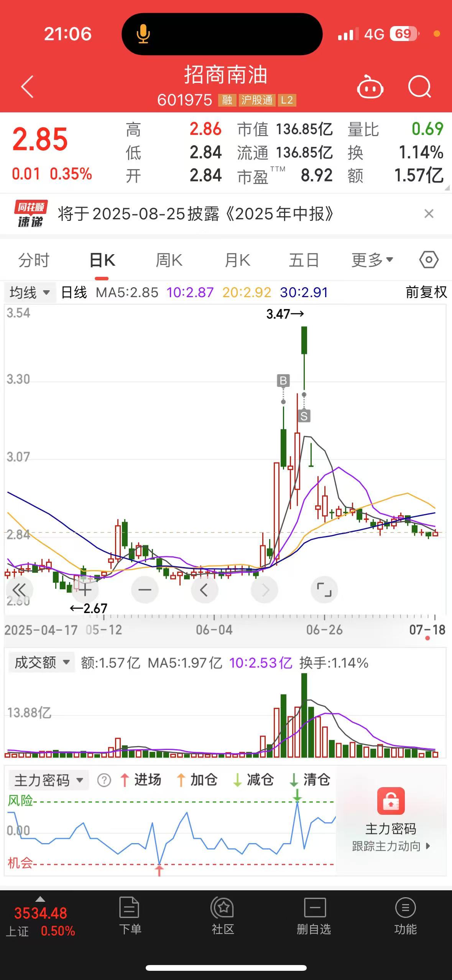This screenshot has height=980, width=452.
Task: Switch to 周K tab
Action: pyautogui.click(x=169, y=260)
